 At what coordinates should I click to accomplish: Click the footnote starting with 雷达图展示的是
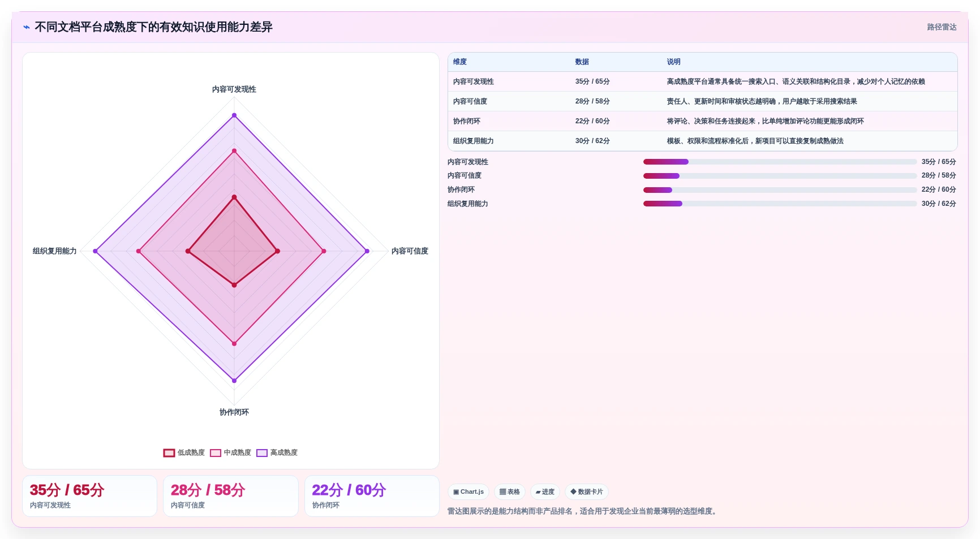583,511
